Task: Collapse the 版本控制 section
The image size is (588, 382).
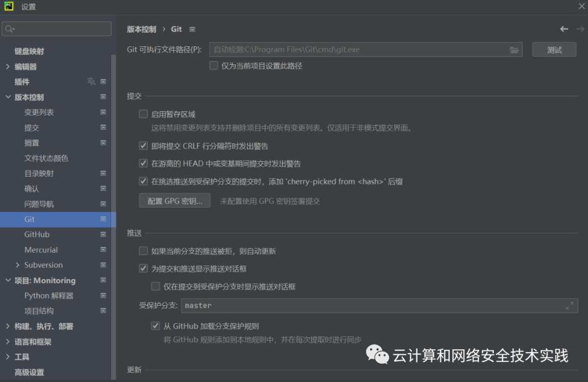Action: tap(9, 96)
